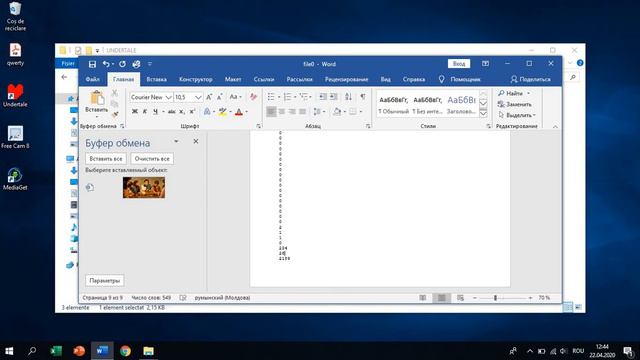Click the zoom slider handle in status bar
Image resolution: width=640 pixels, height=360 pixels.
496,298
